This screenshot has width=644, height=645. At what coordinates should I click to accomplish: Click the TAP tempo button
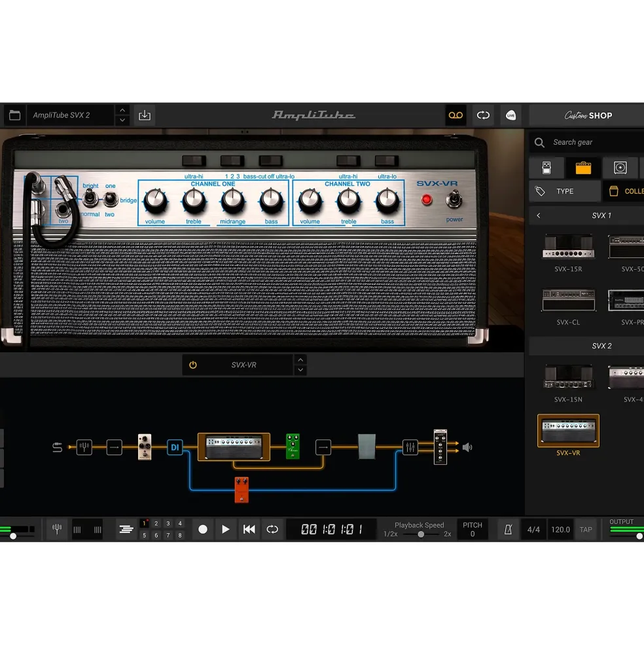[x=586, y=529]
